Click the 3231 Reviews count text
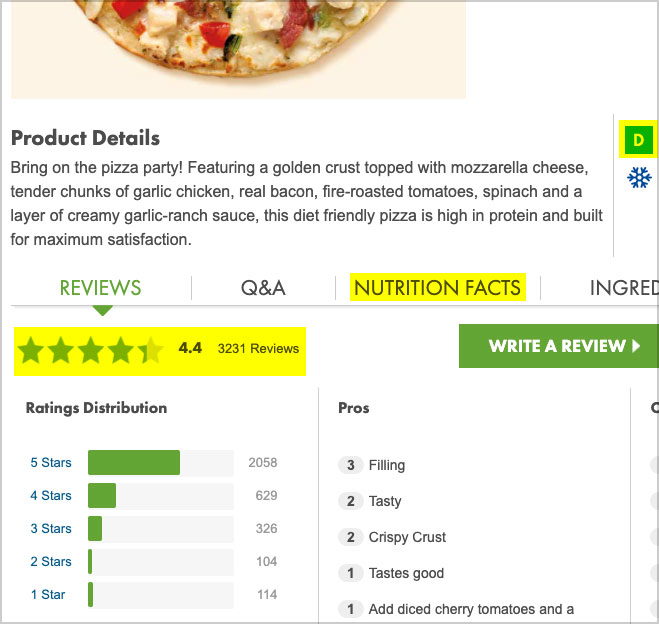This screenshot has width=659, height=624. click(x=258, y=349)
